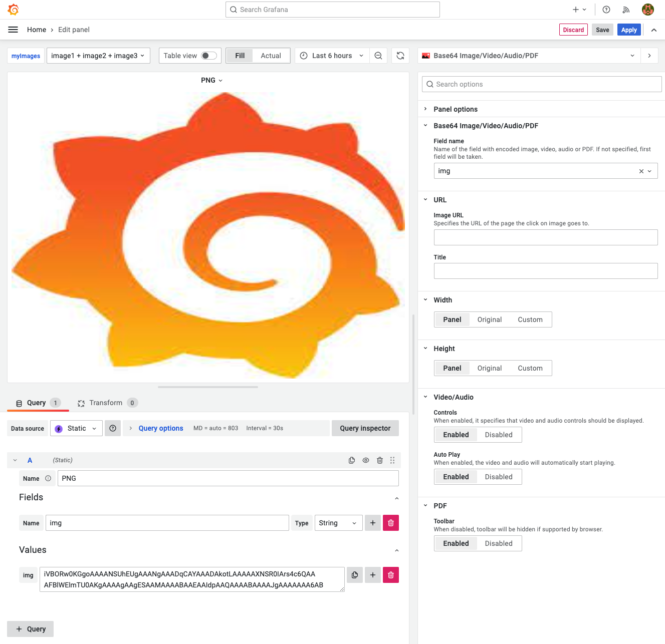Viewport: 665px width, 644px height.
Task: Disable the PDF Toolbar
Action: [499, 543]
